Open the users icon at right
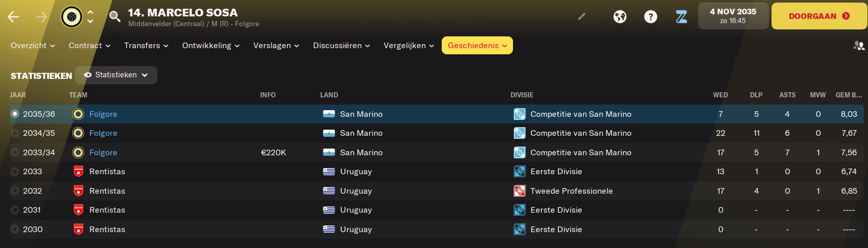Image resolution: width=868 pixels, height=248 pixels. point(859,46)
